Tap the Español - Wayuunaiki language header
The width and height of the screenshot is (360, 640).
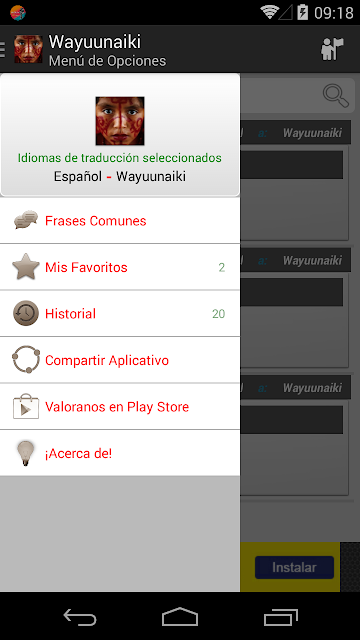[120, 176]
